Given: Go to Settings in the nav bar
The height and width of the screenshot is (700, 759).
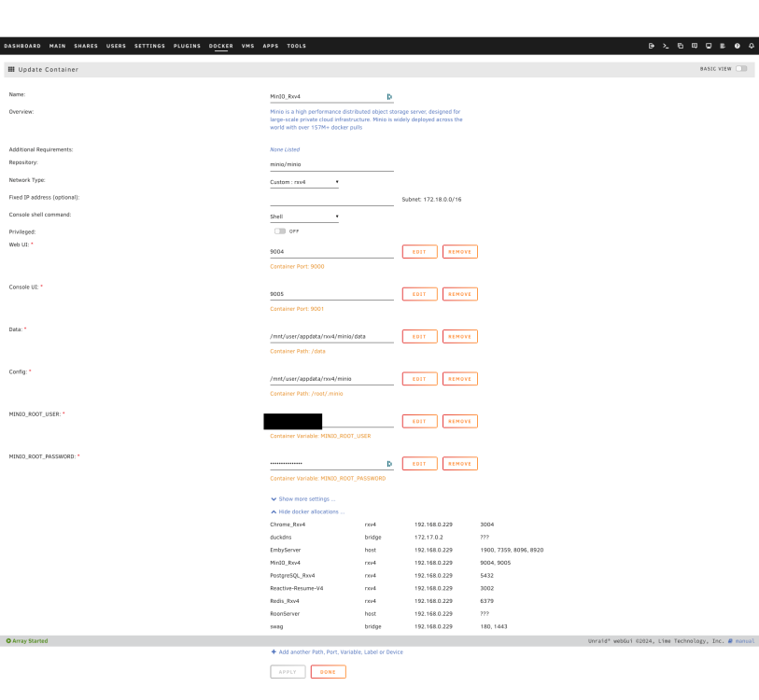Looking at the screenshot, I should pos(149,46).
